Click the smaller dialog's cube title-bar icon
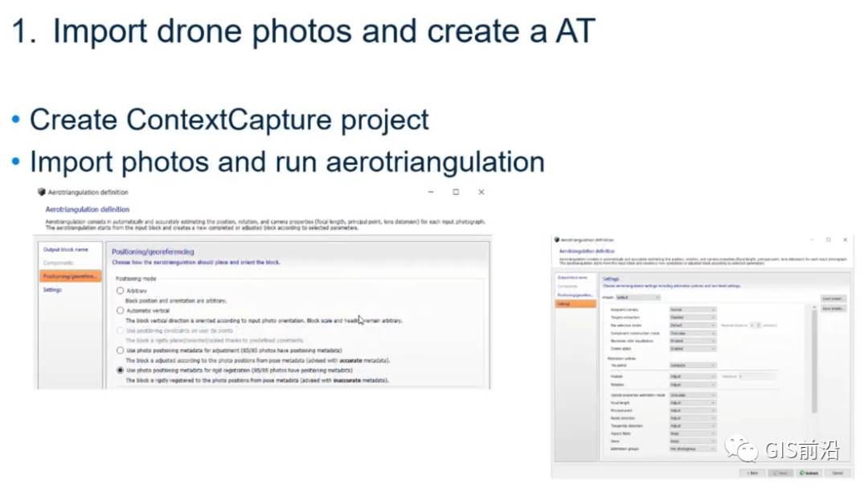The width and height of the screenshot is (868, 488). 557,240
